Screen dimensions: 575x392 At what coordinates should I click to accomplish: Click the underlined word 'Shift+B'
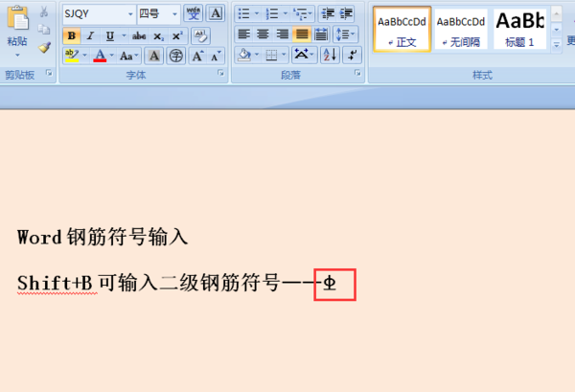[55, 283]
